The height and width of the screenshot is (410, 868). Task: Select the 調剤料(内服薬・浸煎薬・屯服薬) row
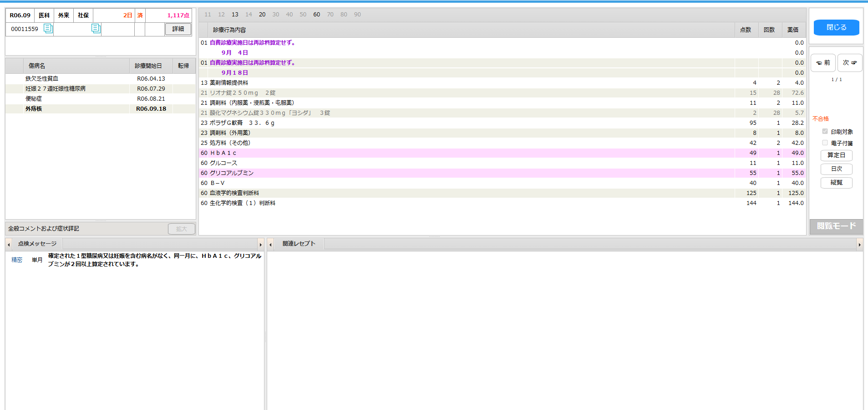tap(503, 103)
